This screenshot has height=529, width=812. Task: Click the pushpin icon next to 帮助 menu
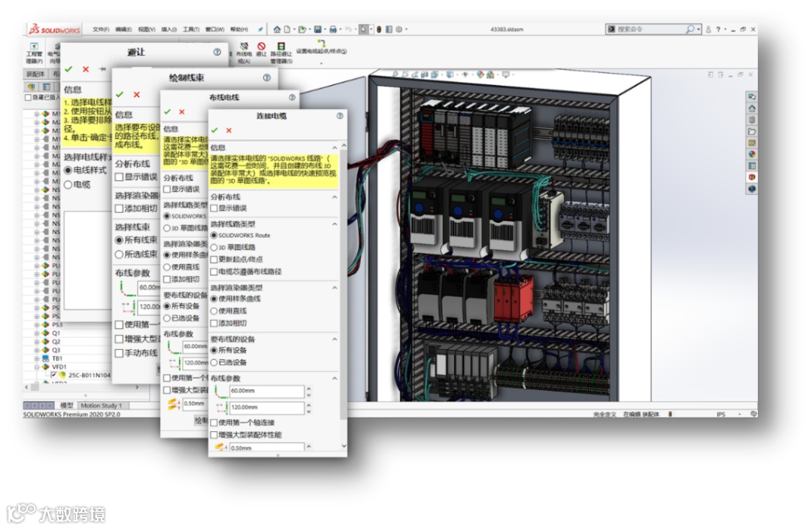260,29
